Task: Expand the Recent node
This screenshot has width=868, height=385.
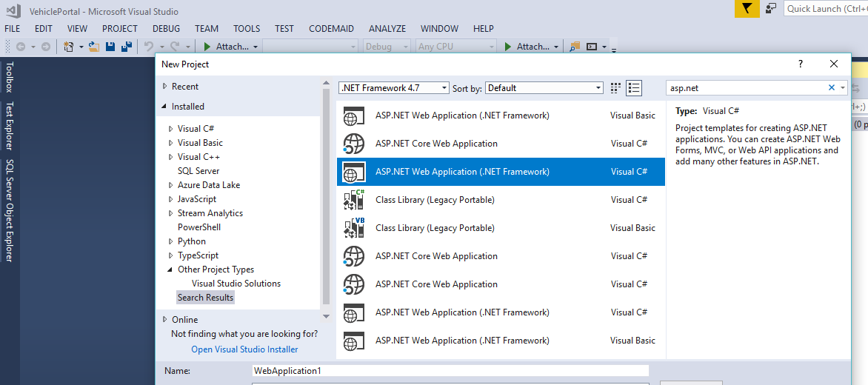Action: click(164, 87)
